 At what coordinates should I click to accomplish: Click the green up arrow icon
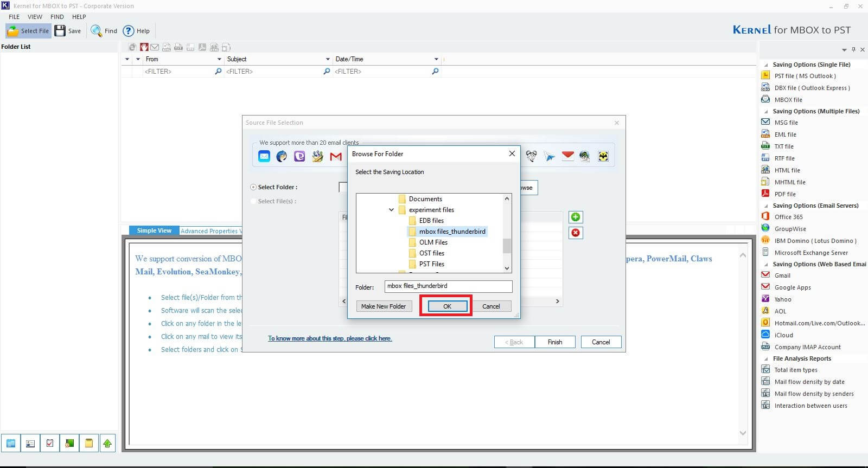point(107,443)
